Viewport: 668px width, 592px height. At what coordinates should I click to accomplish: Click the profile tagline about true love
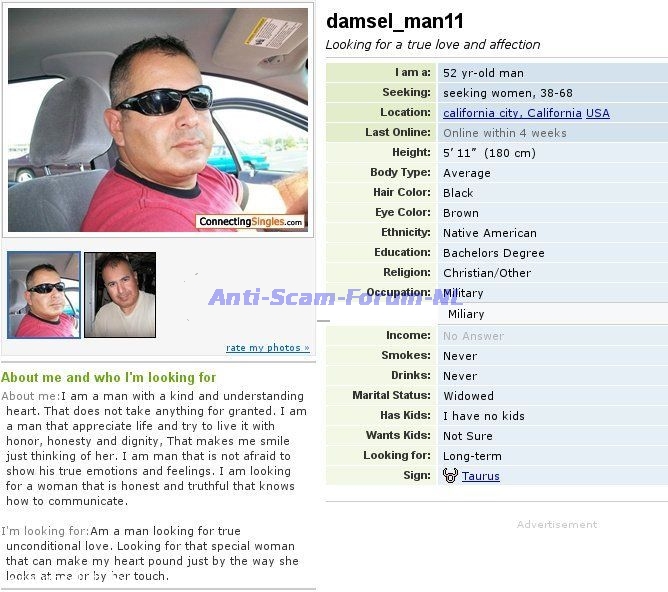[433, 44]
